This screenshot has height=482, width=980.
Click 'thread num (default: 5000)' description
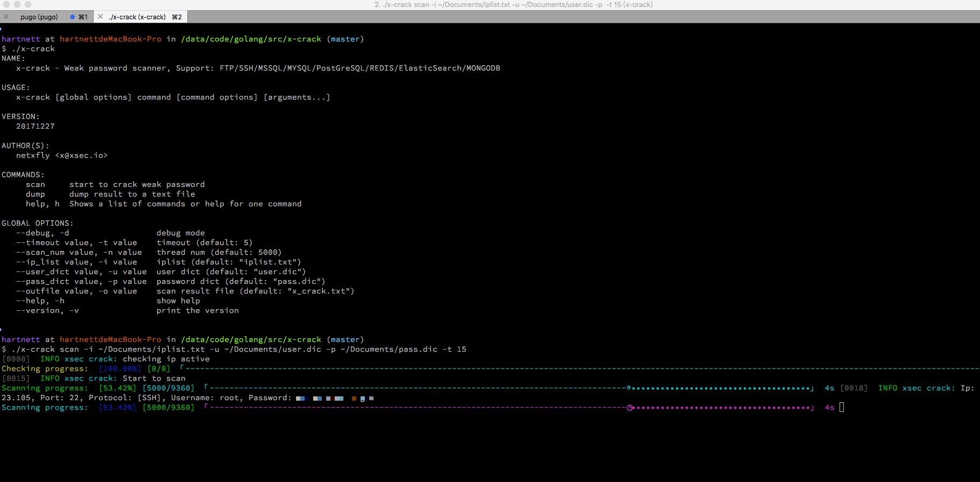[219, 252]
